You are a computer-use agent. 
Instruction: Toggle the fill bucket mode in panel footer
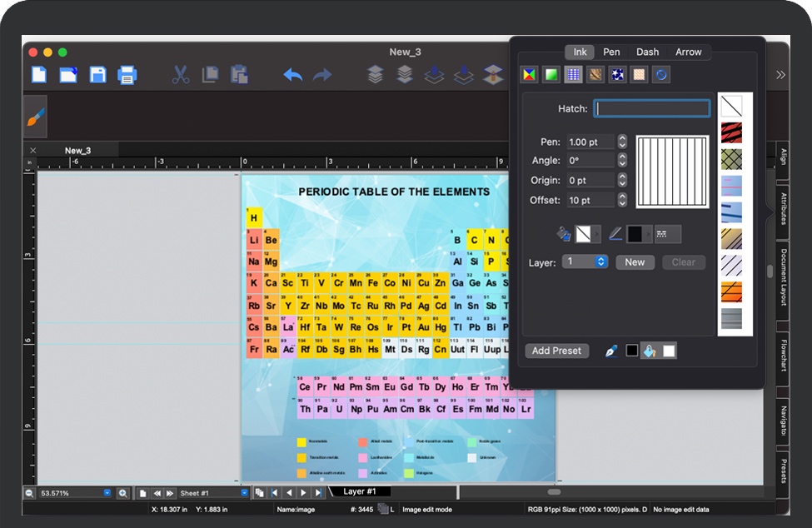pos(650,351)
